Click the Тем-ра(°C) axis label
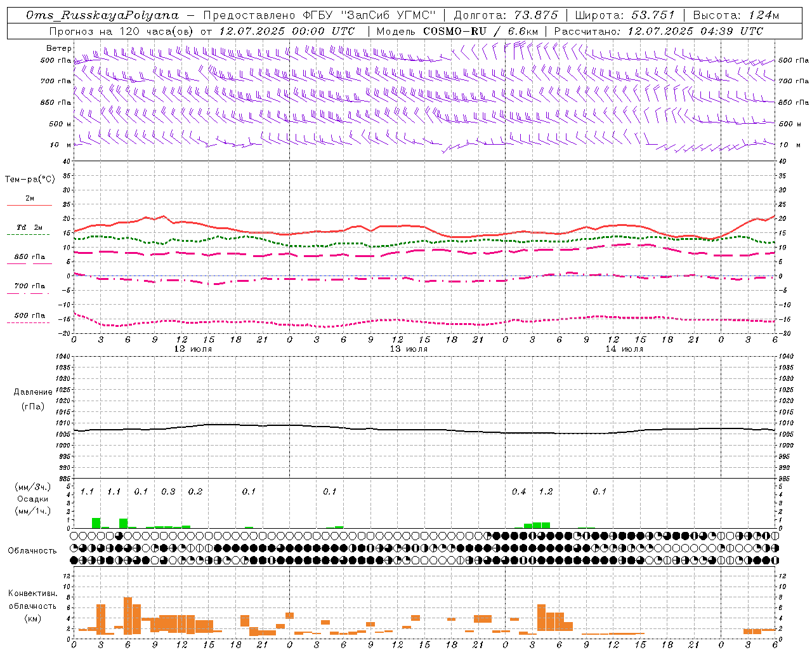 point(30,180)
